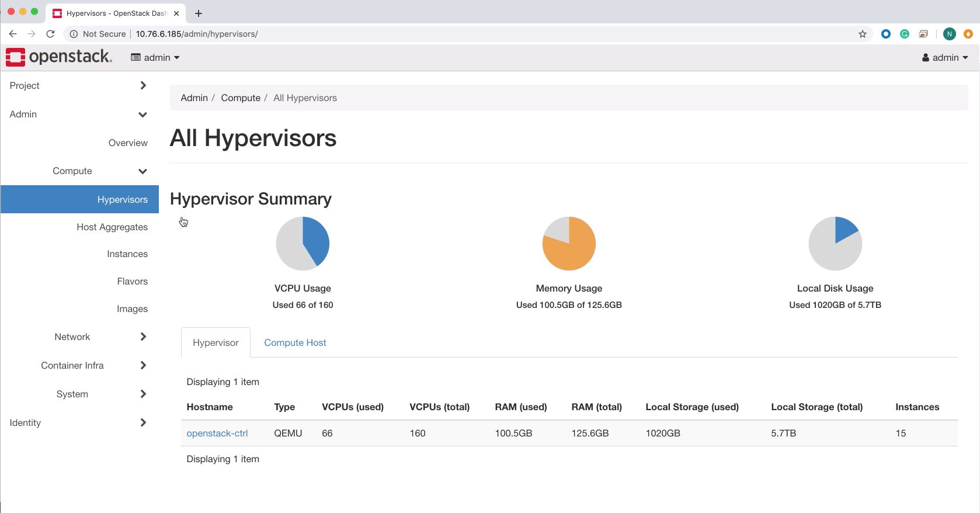
Task: Click the Admin breadcrumb link
Action: pyautogui.click(x=194, y=98)
